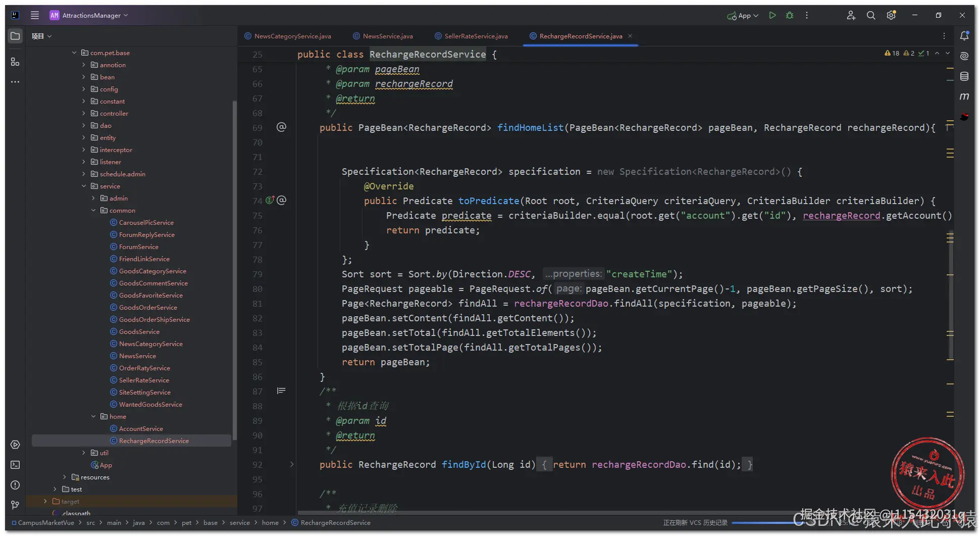This screenshot has height=536, width=980.
Task: Click the service breadcrumb in navigation bar
Action: coord(240,522)
